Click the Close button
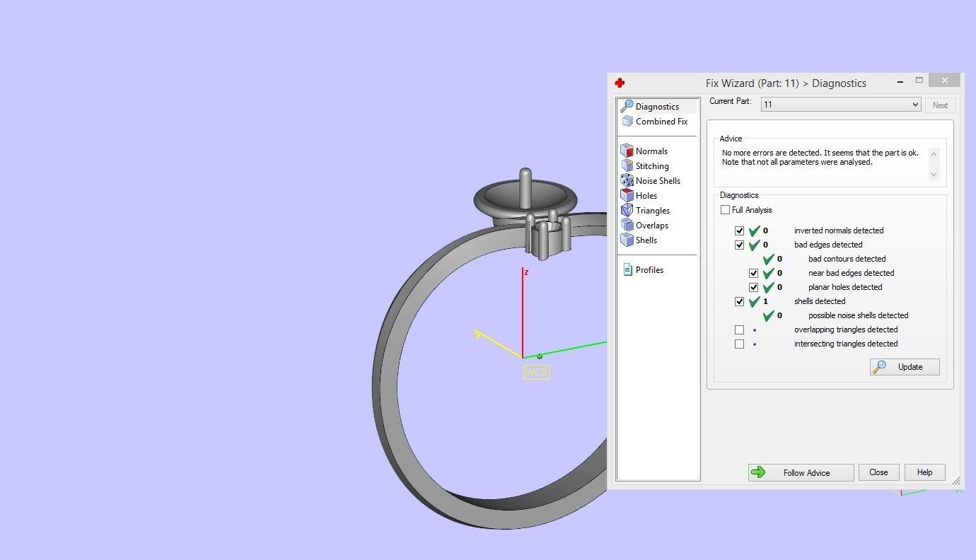976x560 pixels. [x=878, y=472]
